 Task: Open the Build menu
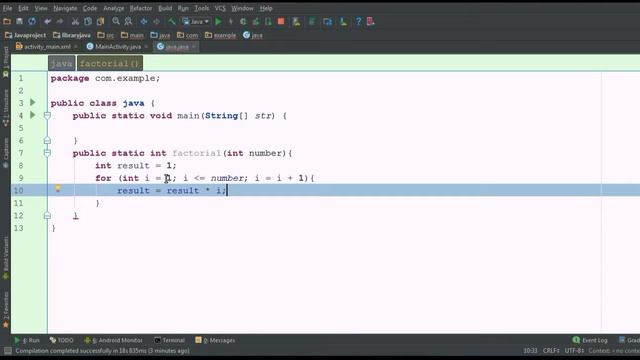165,8
